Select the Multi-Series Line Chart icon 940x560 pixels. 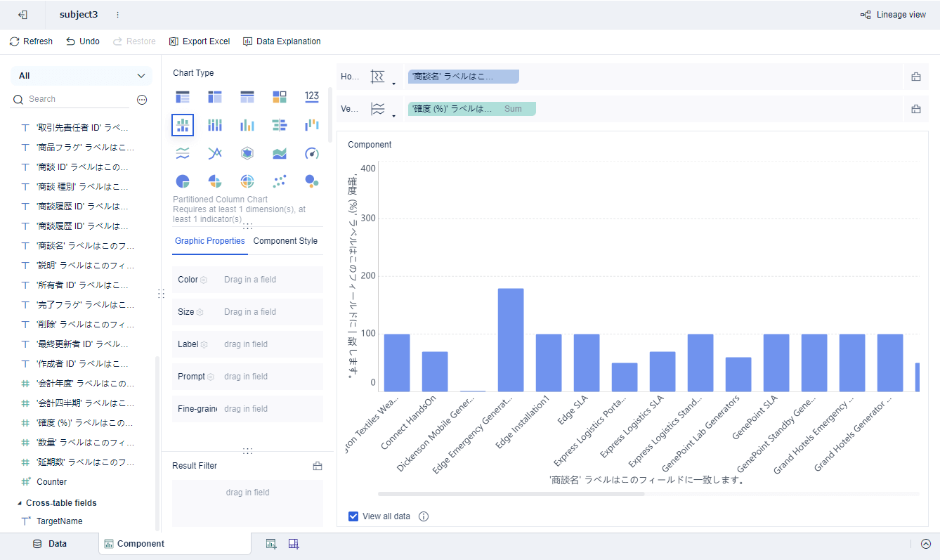[x=215, y=153]
